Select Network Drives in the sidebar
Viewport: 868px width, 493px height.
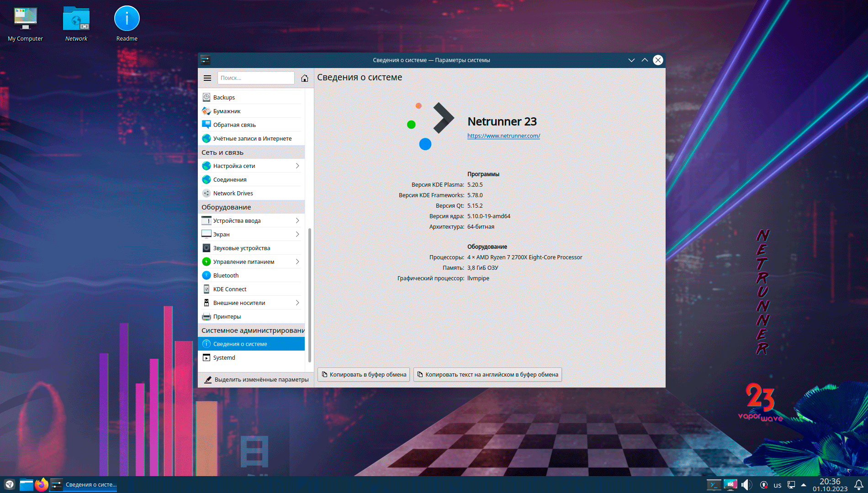coord(233,193)
